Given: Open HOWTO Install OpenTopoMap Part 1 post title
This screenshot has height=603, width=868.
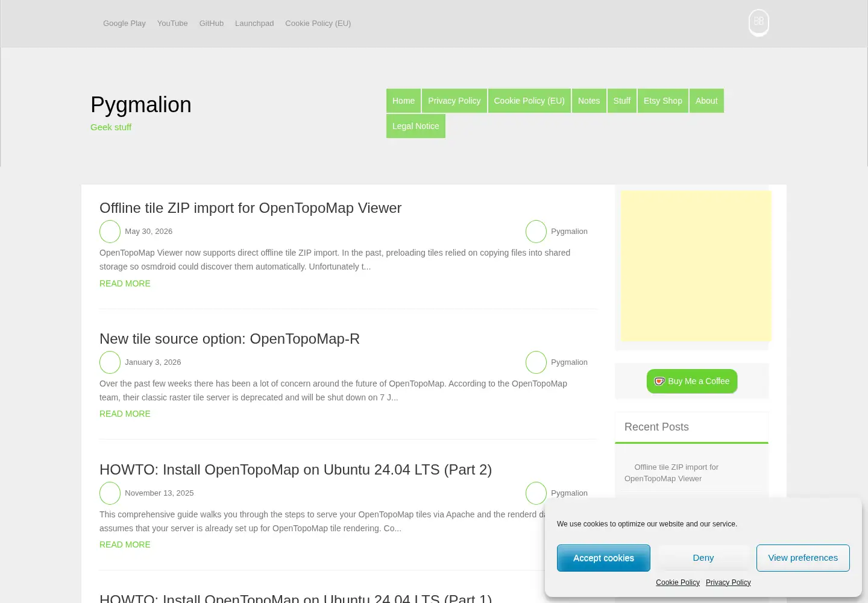Looking at the screenshot, I should [x=295, y=598].
